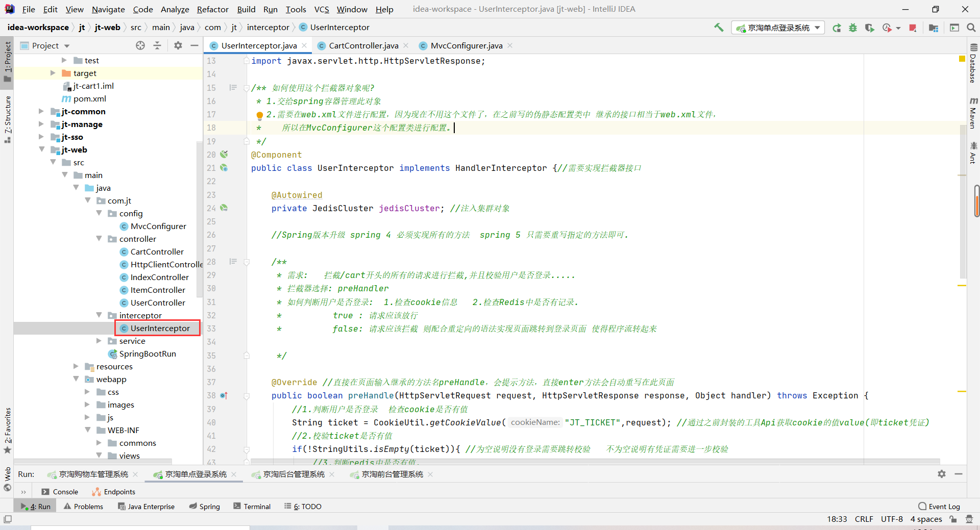Open the Refactor menu
The image size is (980, 530).
[x=212, y=9]
